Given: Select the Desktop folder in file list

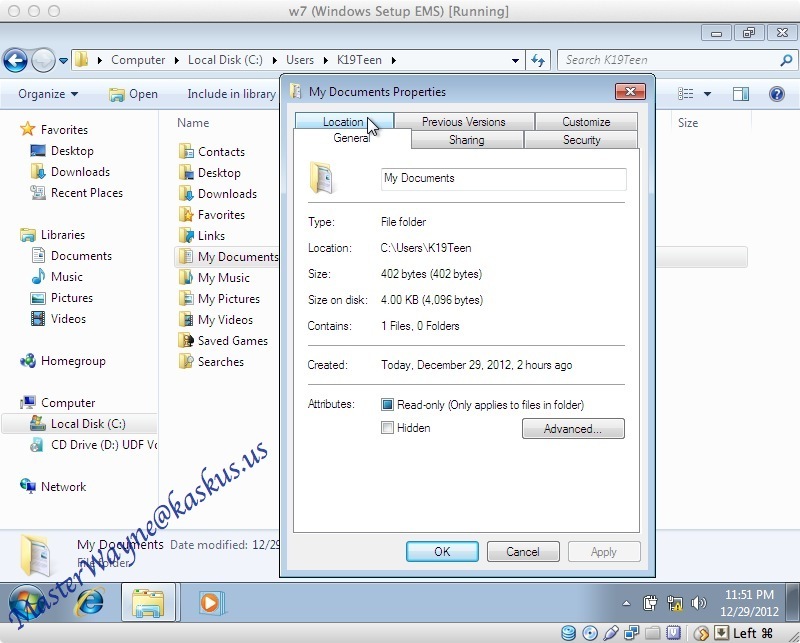Looking at the screenshot, I should tap(210, 172).
